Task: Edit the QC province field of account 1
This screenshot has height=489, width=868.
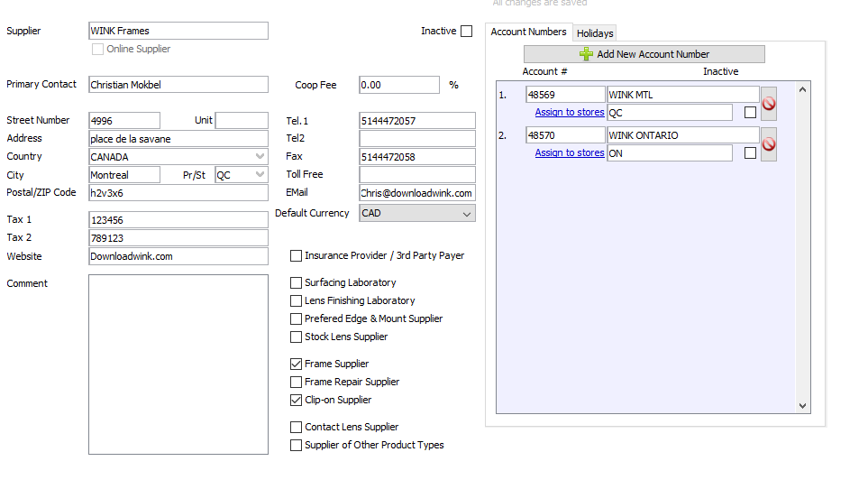Action: click(670, 113)
